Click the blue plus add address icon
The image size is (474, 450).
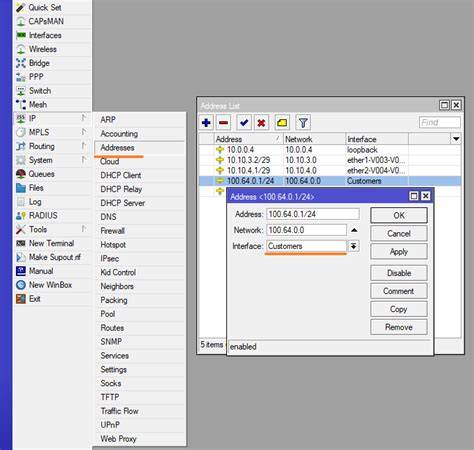206,123
